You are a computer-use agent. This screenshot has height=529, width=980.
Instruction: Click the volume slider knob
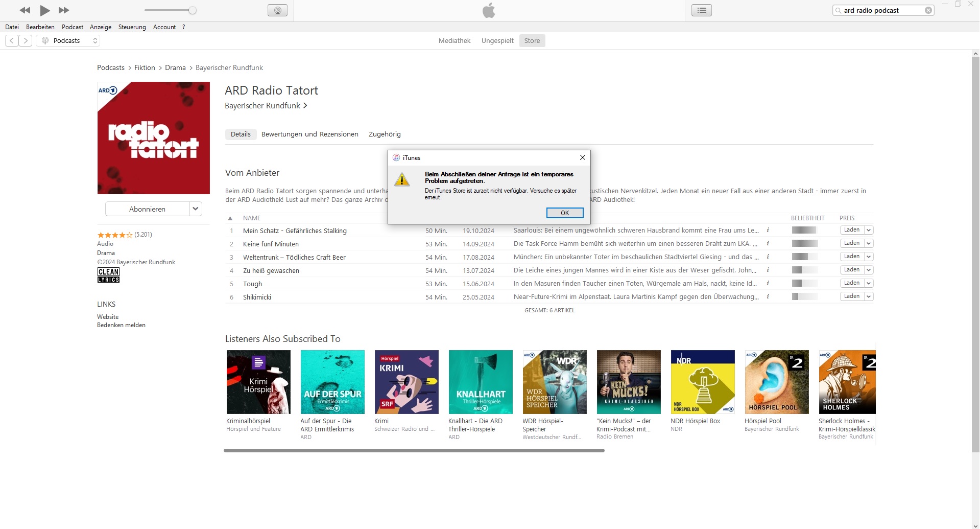coord(193,10)
